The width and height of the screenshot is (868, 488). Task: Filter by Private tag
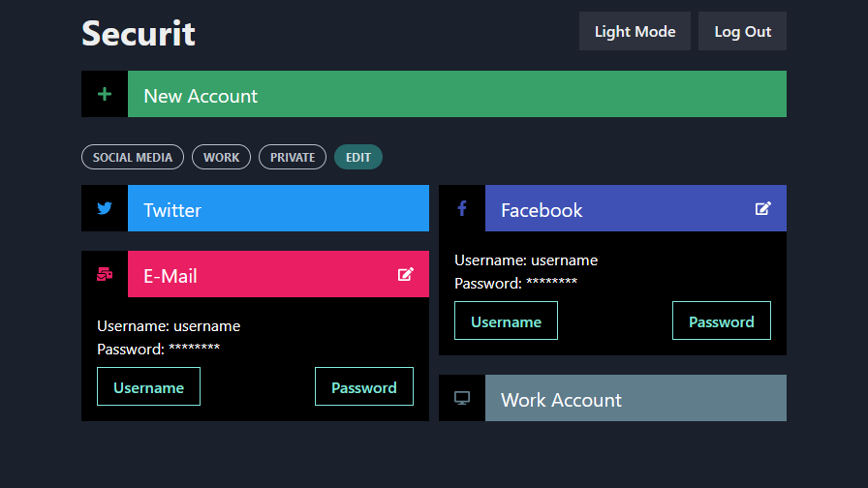pyautogui.click(x=293, y=157)
